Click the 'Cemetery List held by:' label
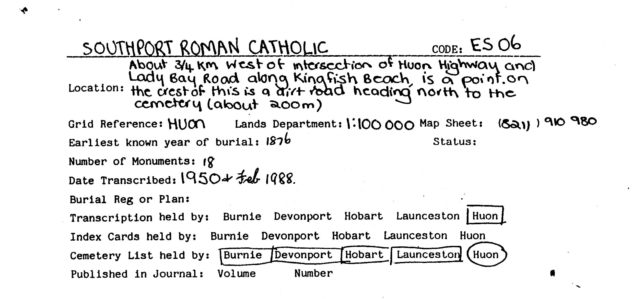The width and height of the screenshot is (644, 299). [x=140, y=256]
